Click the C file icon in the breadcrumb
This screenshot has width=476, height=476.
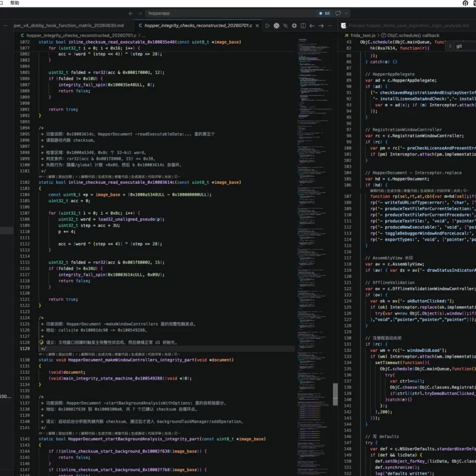click(22, 35)
